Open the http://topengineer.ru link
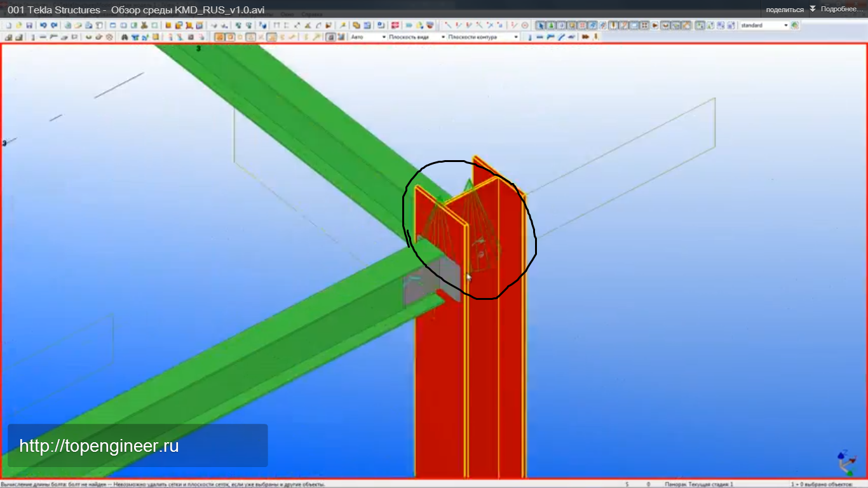This screenshot has width=868, height=488. (99, 446)
